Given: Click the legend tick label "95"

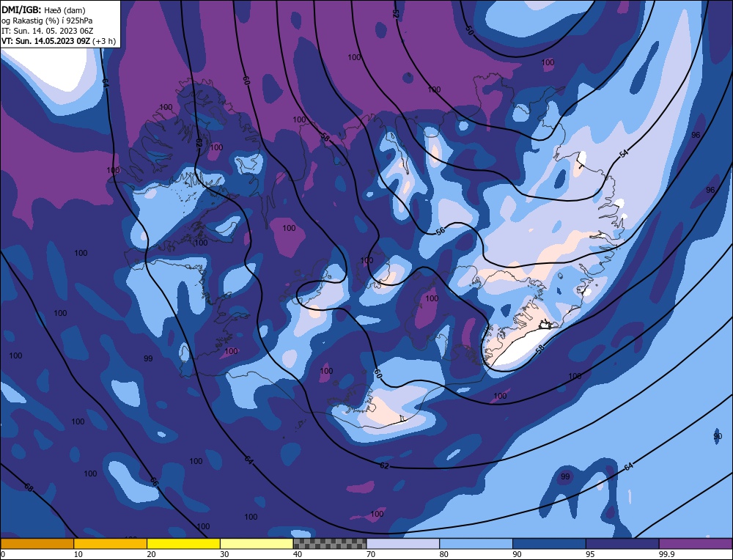Looking at the screenshot, I should tap(590, 554).
